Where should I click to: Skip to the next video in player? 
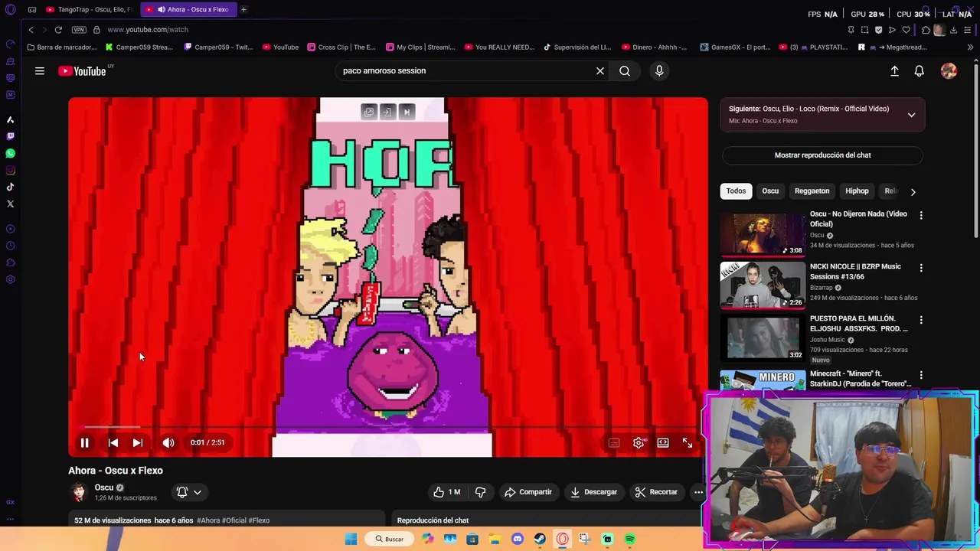pyautogui.click(x=137, y=442)
